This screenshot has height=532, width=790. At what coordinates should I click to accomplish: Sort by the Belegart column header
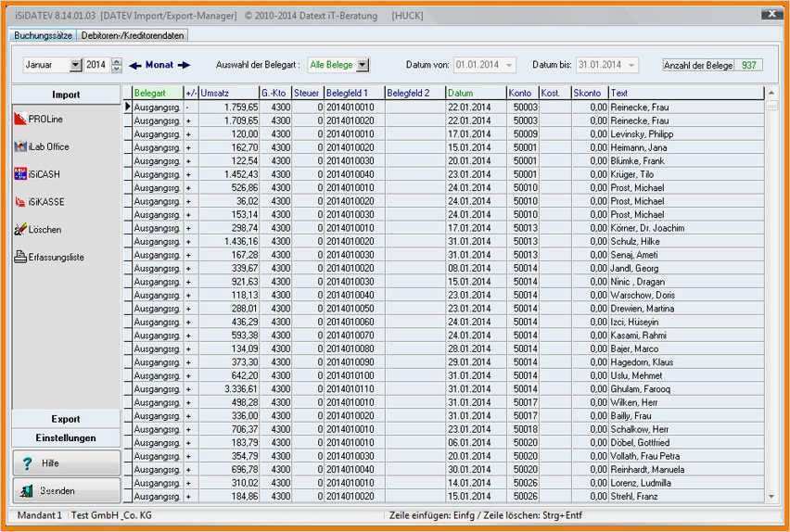click(158, 93)
